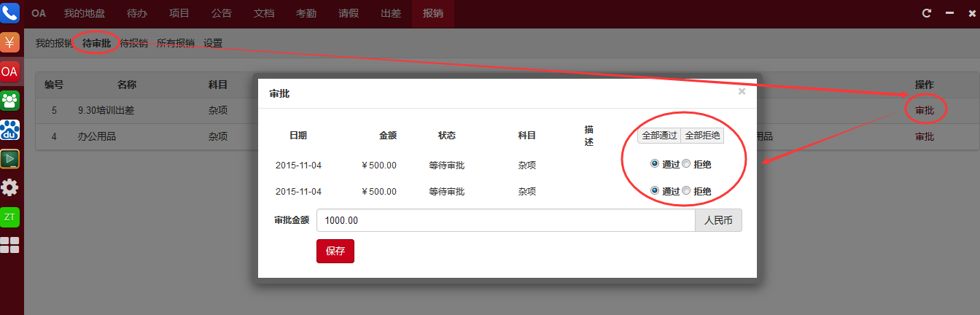Image resolution: width=980 pixels, height=315 pixels.
Task: Open the green contacts group icon
Action: [x=9, y=101]
